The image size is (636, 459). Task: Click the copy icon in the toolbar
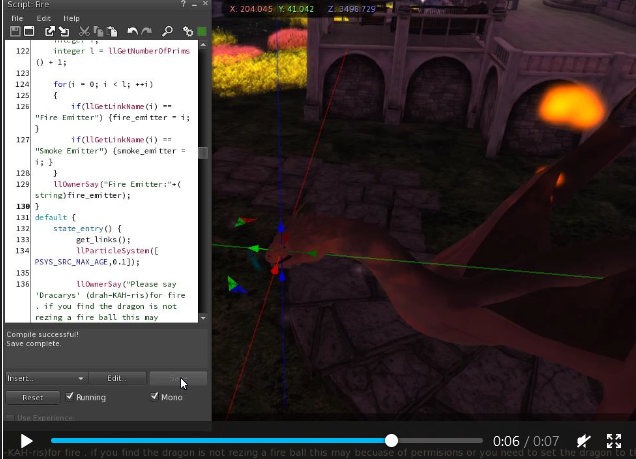tap(98, 31)
